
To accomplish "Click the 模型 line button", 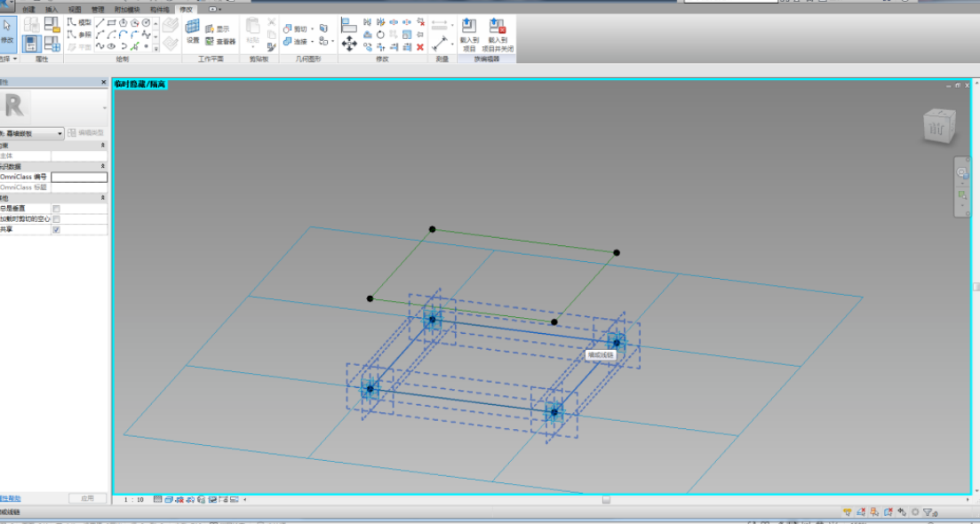I will pyautogui.click(x=79, y=22).
